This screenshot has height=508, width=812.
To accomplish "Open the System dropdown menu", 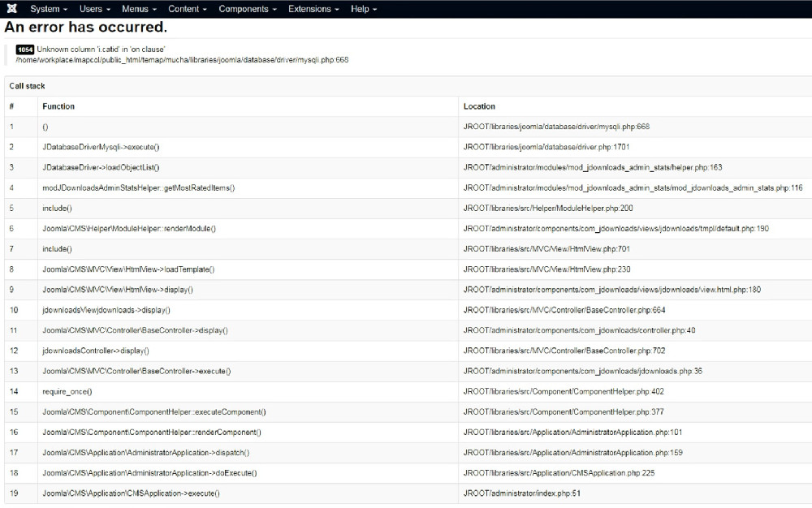I will click(50, 9).
